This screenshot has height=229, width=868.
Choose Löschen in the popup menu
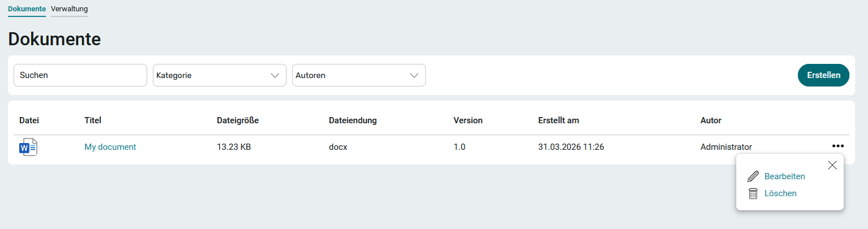click(780, 193)
